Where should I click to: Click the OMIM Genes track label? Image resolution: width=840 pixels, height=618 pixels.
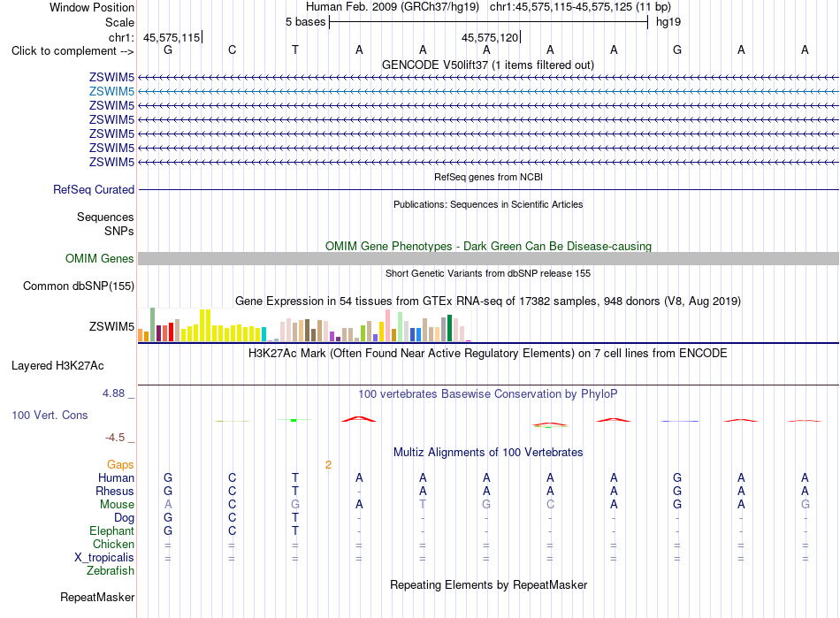[100, 259]
